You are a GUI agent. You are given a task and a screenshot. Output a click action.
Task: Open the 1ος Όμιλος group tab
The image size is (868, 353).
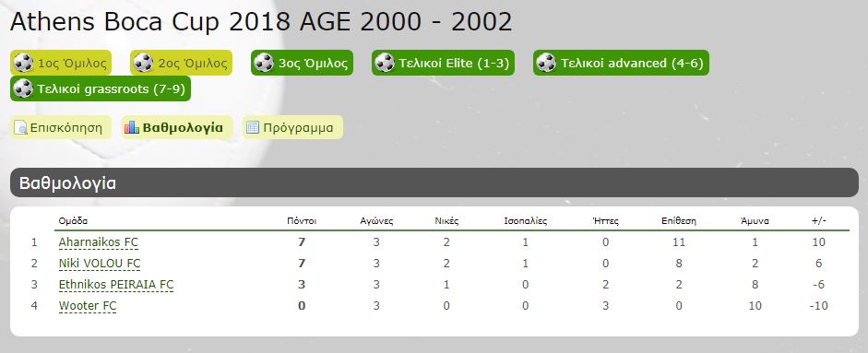[61, 63]
